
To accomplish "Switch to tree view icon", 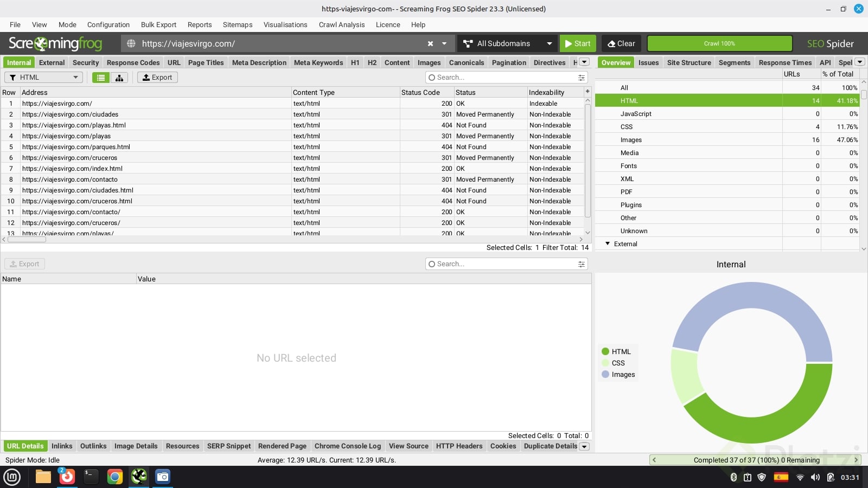I will [x=119, y=78].
